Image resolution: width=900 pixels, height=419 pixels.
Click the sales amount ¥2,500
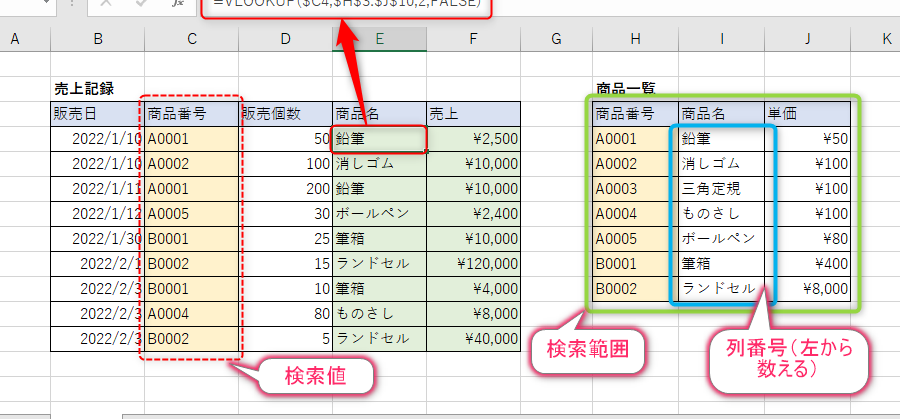(474, 139)
